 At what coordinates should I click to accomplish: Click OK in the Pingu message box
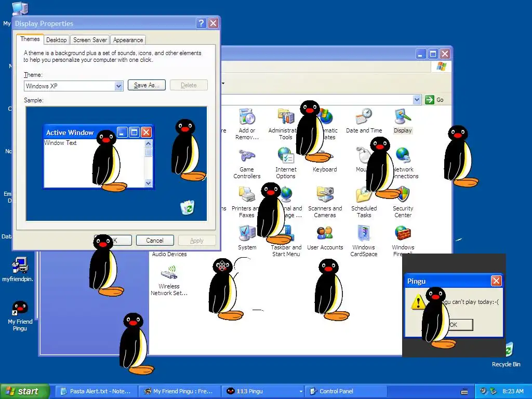[x=460, y=325]
